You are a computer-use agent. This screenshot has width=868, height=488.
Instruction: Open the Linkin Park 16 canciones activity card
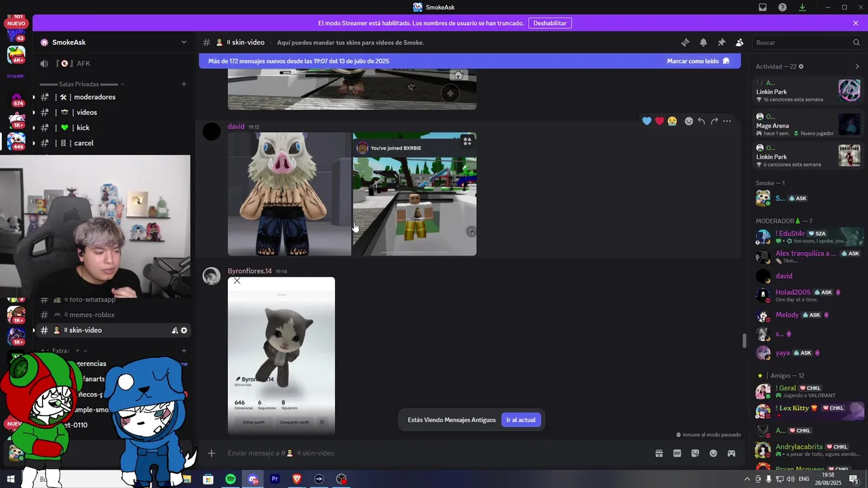point(808,91)
